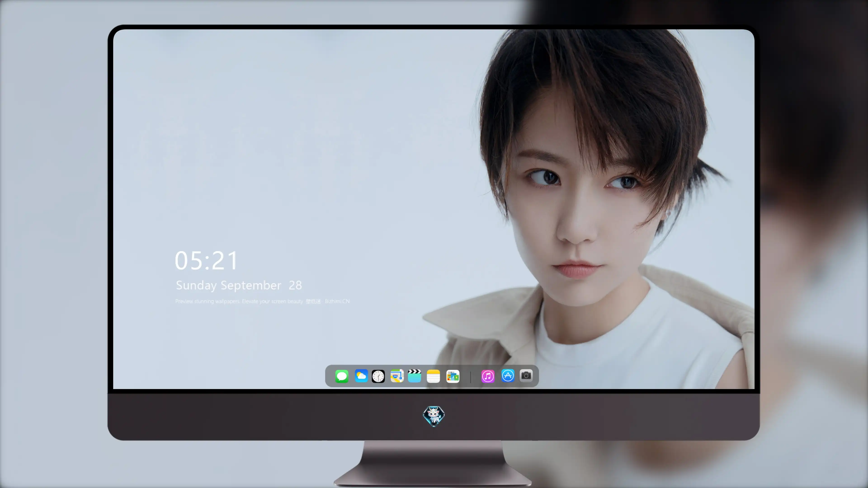This screenshot has height=488, width=868.
Task: Open the green Messages app in the dock
Action: (342, 376)
